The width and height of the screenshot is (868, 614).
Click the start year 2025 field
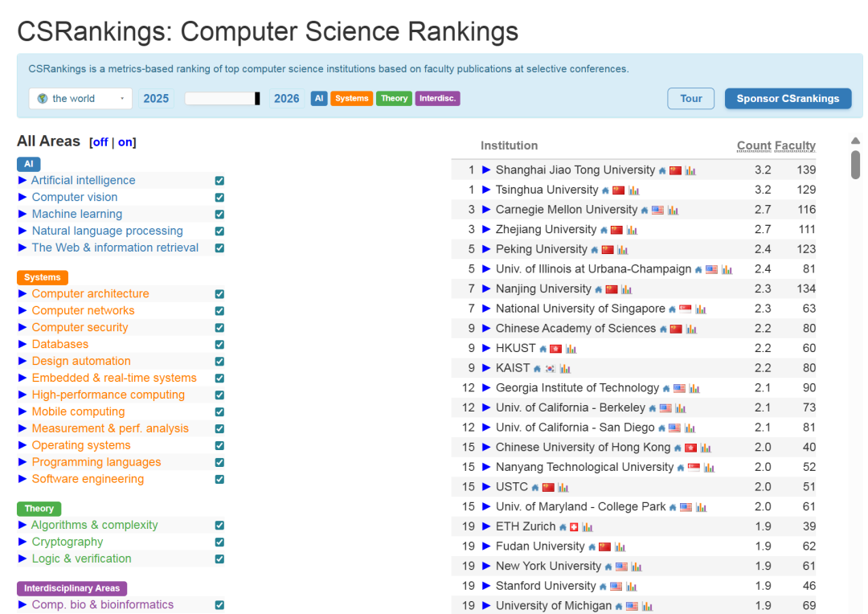point(156,99)
